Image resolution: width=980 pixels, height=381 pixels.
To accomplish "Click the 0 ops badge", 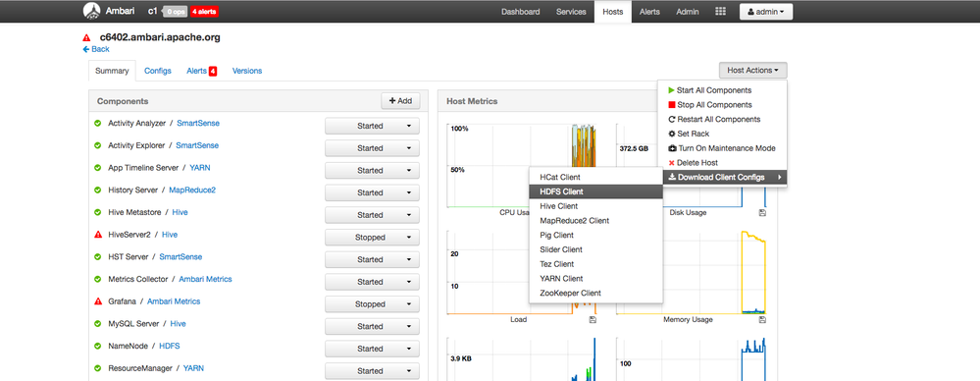I will [176, 11].
